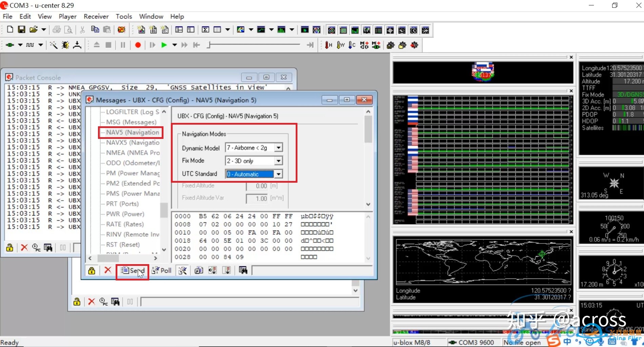644x347 pixels.
Task: Click the player position slider handle
Action: point(209,45)
